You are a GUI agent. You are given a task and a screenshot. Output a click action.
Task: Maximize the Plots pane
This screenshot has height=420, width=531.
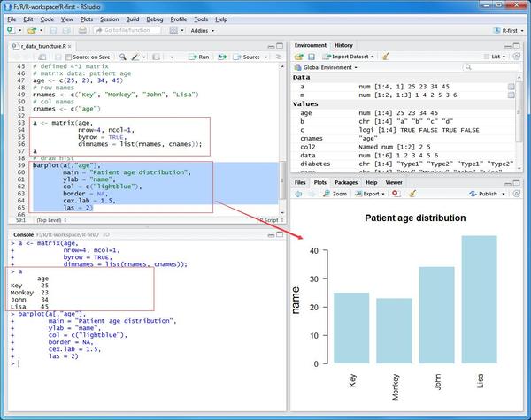[517, 183]
